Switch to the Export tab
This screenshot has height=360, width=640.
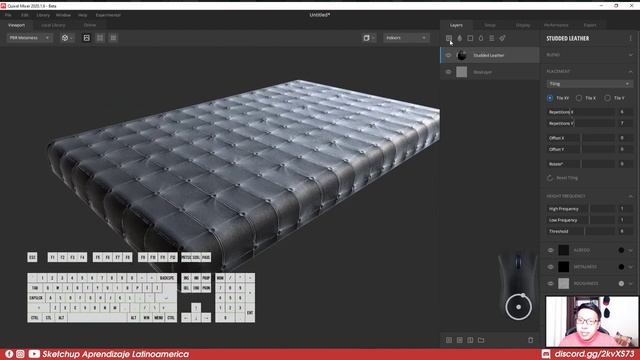tap(590, 25)
